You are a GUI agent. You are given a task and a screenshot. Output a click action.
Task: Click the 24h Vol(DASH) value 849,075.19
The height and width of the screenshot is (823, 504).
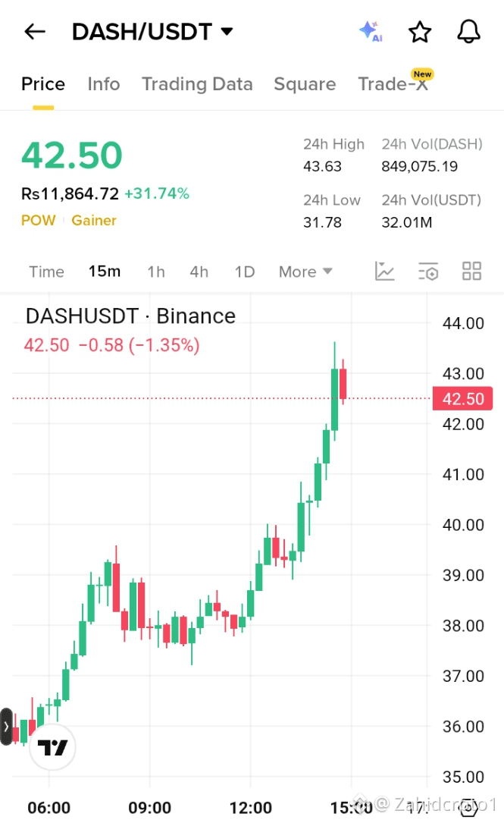(420, 166)
